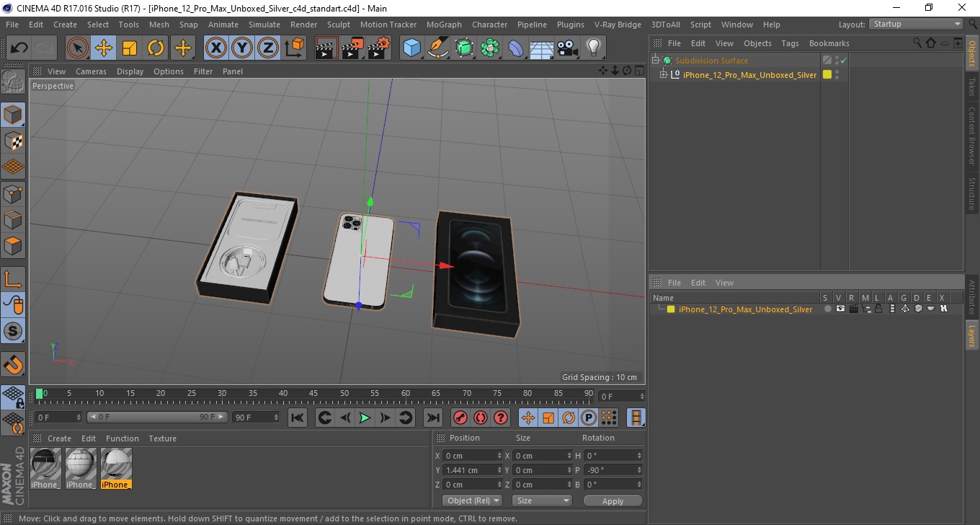Click the Record Active Objects button
This screenshot has height=525, width=980.
pos(460,418)
